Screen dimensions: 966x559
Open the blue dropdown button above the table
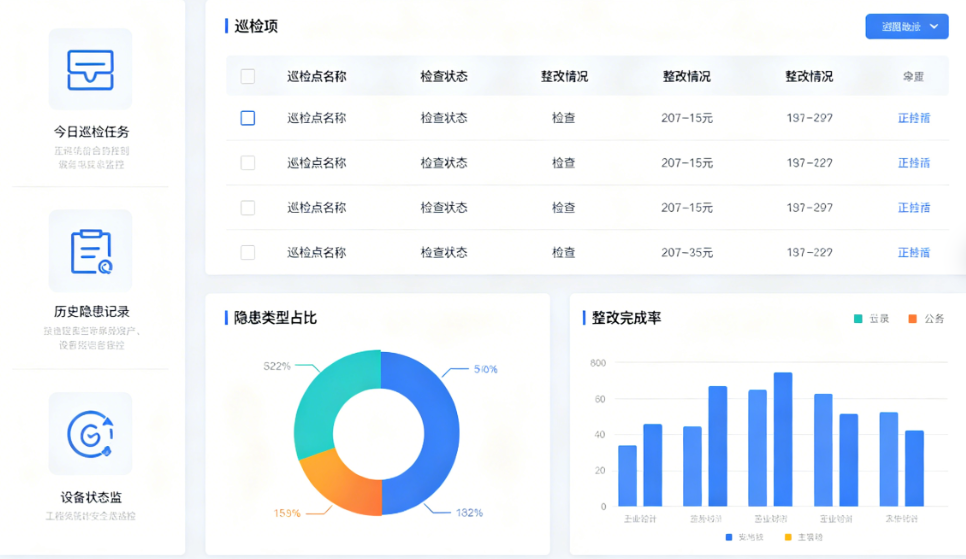(x=907, y=27)
